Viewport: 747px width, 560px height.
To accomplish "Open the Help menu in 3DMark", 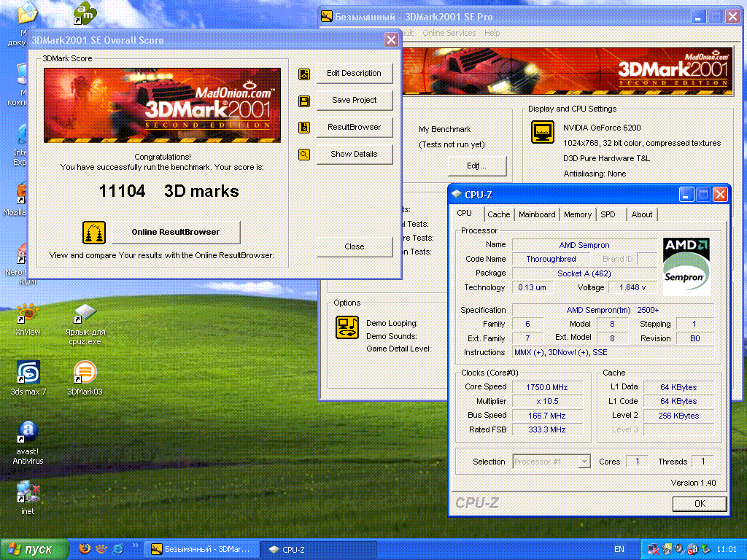I will pos(492,33).
